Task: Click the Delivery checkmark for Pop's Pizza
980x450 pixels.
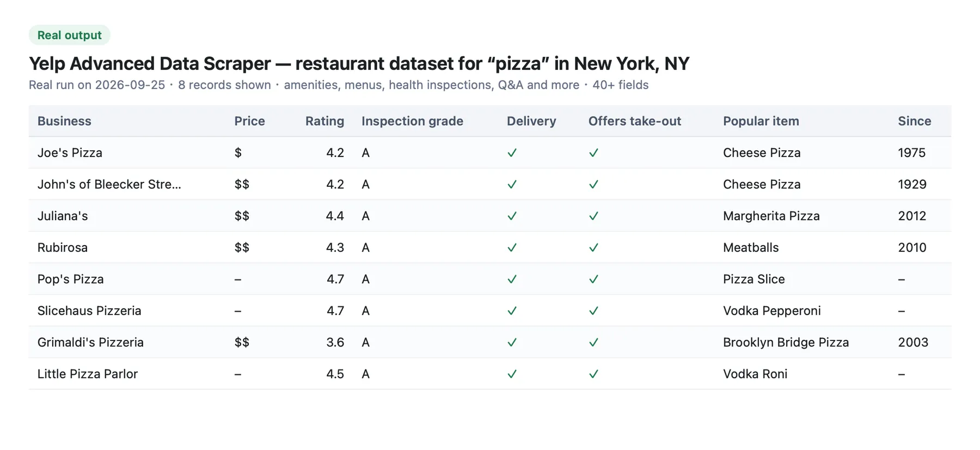Action: 512,279
